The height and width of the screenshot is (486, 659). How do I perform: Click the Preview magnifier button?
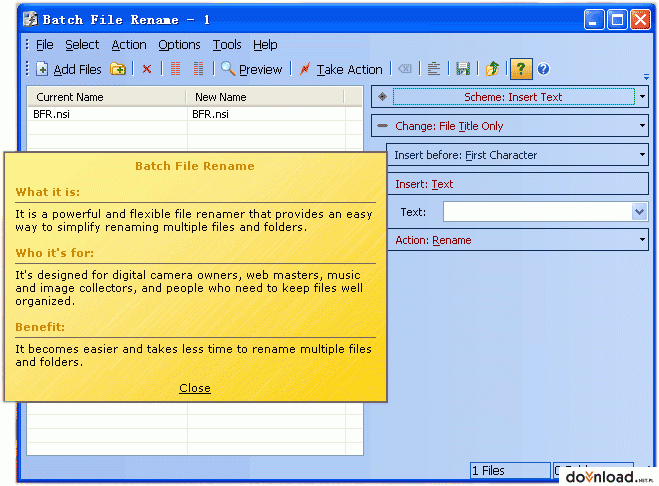(251, 69)
